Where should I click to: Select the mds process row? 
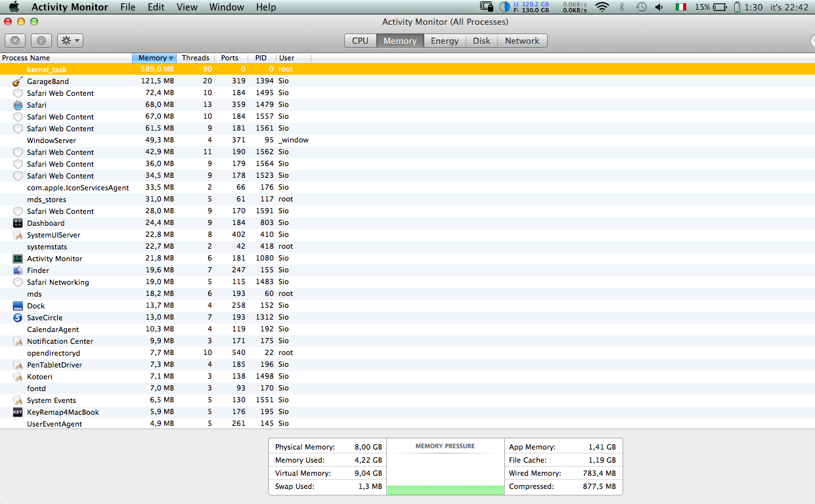coord(407,294)
